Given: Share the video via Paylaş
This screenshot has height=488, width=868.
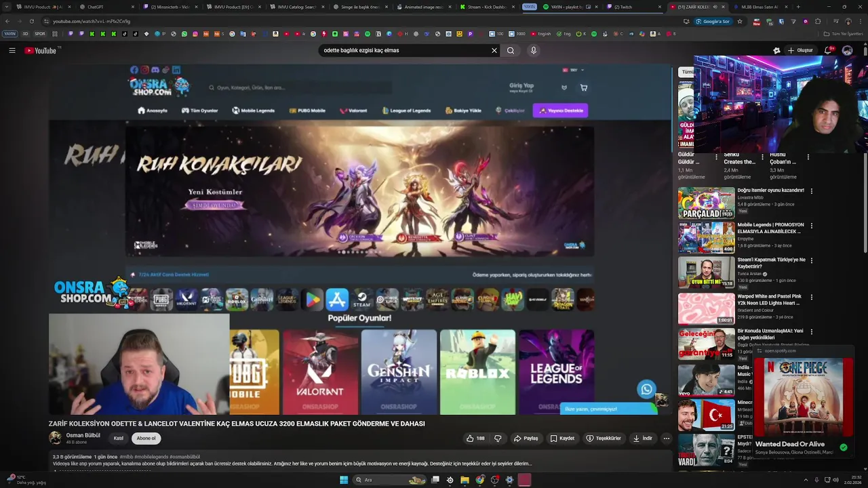Looking at the screenshot, I should [526, 439].
